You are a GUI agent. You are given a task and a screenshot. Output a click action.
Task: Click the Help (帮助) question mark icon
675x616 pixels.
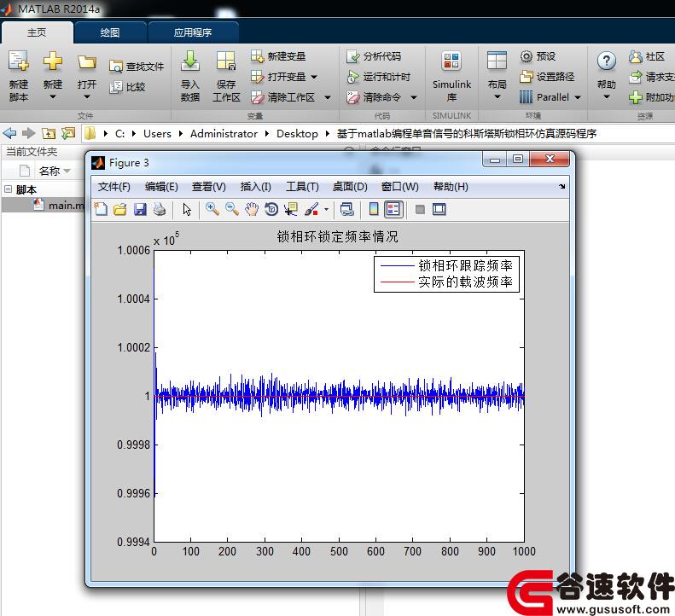606,61
